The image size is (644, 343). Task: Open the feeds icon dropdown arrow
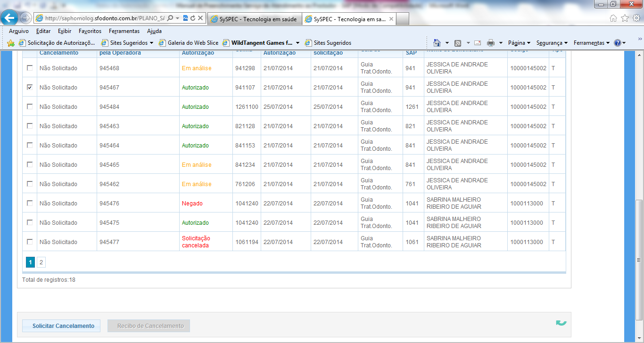(x=467, y=43)
